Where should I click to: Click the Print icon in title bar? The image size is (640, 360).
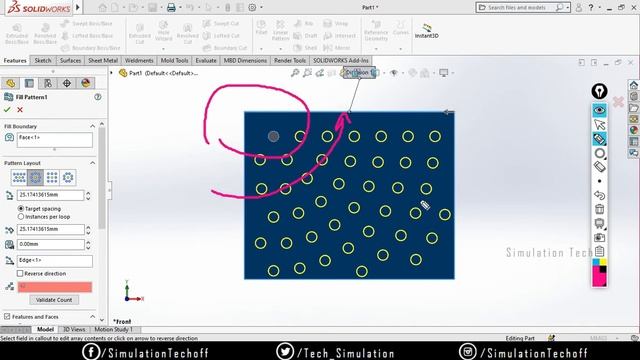click(171, 7)
